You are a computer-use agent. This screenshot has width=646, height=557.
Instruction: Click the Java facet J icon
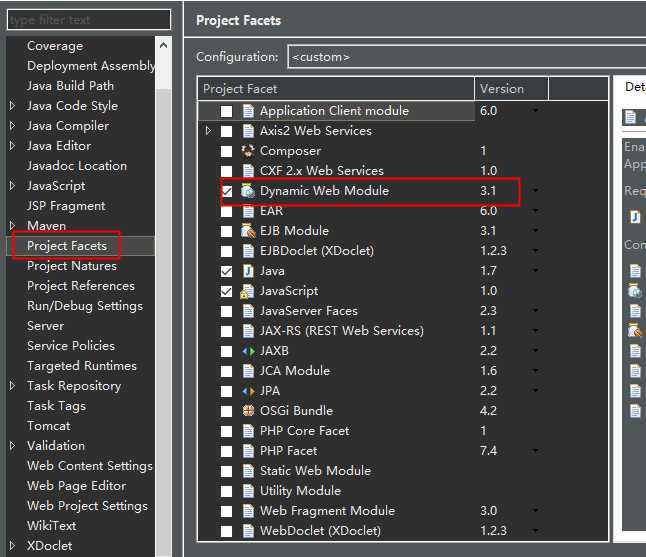(x=248, y=271)
